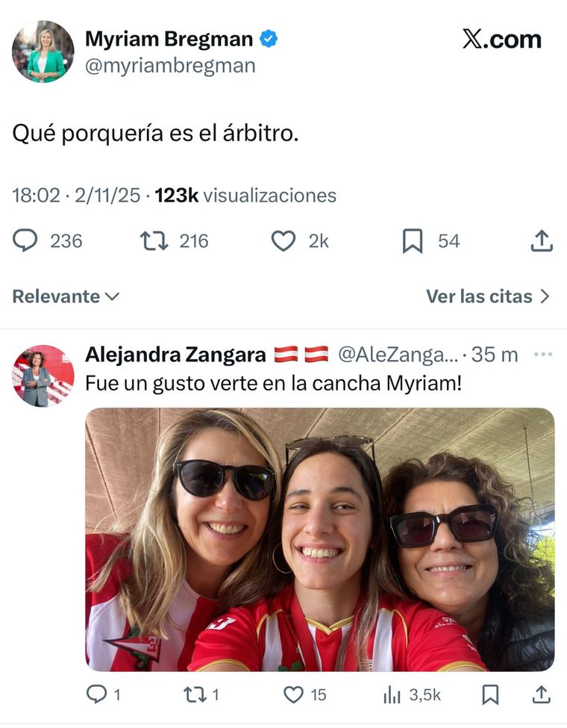Open the three-dot menu on Alejandra's reply
The height and width of the screenshot is (728, 567).
543,354
